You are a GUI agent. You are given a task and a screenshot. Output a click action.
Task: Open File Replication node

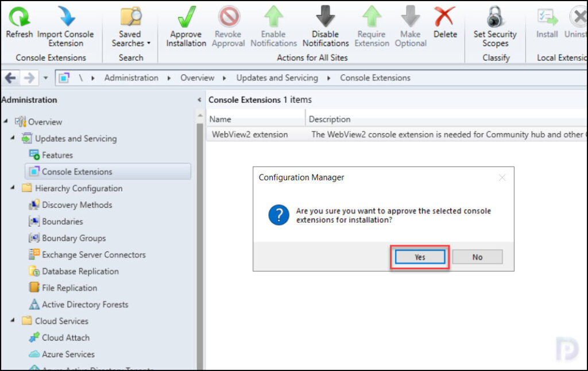69,288
